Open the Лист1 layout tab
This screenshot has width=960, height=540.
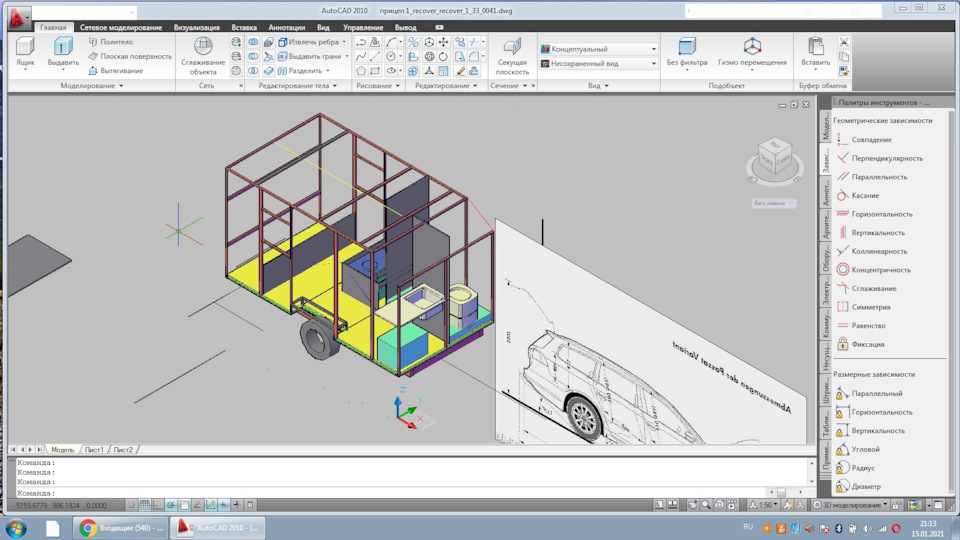click(x=94, y=450)
